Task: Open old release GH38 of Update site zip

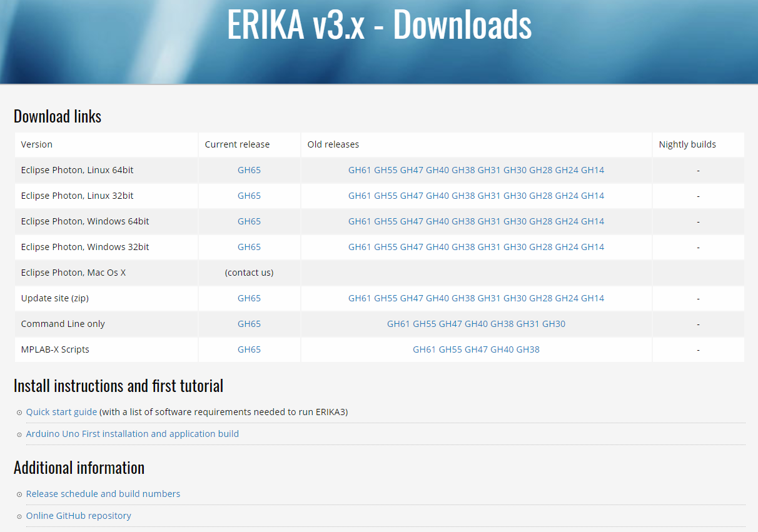Action: (x=463, y=298)
